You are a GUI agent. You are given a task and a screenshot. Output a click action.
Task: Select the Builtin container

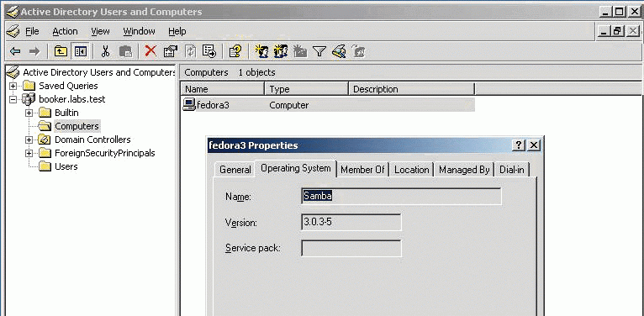click(66, 113)
